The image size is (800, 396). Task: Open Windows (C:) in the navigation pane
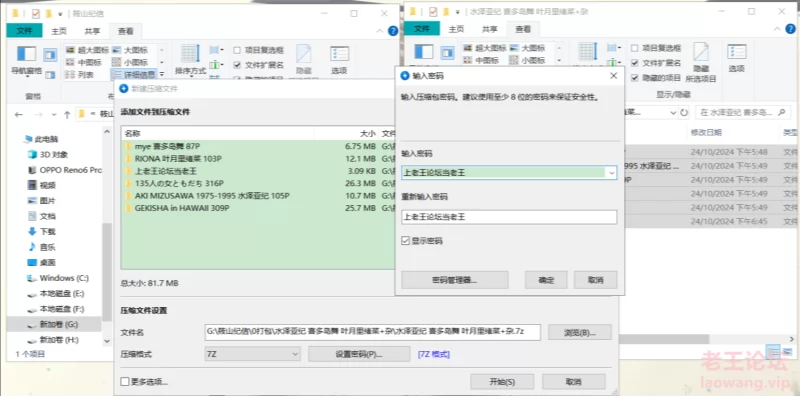coord(58,278)
